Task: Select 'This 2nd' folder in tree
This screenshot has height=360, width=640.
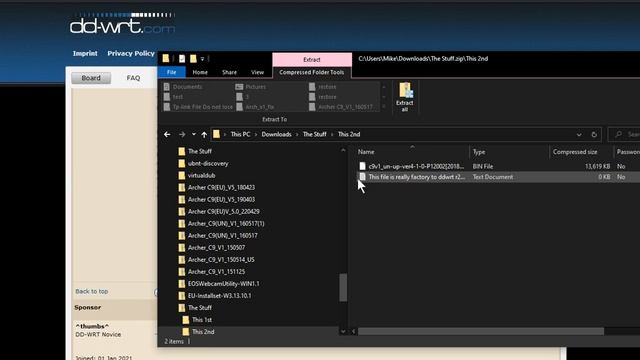Action: pos(203,331)
